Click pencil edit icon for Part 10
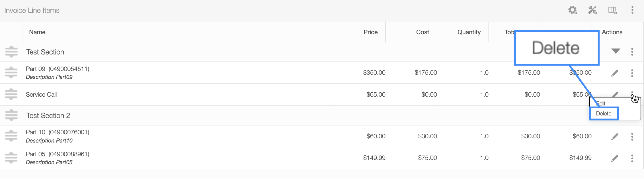Viewport: 644px width, 179px height. click(x=615, y=137)
